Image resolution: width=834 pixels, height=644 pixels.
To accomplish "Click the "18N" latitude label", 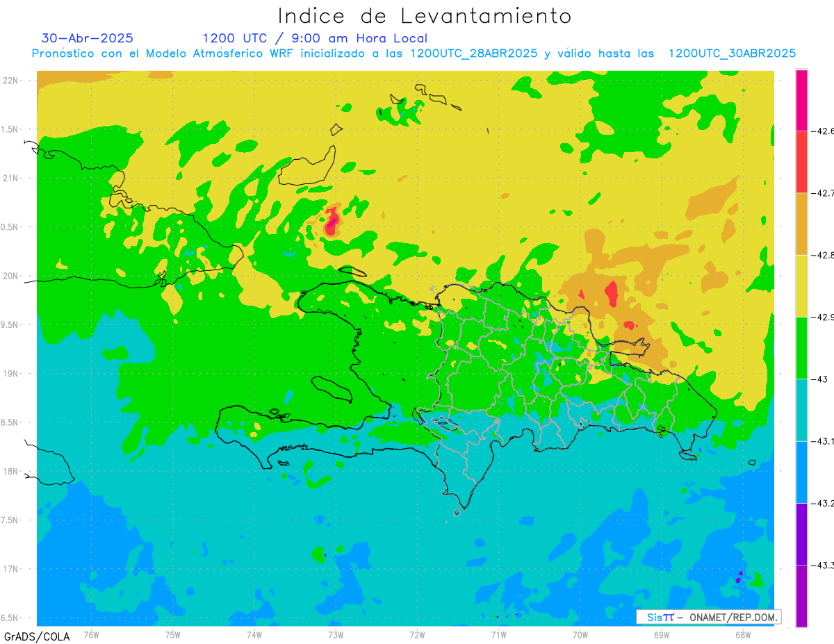I will coord(10,471).
